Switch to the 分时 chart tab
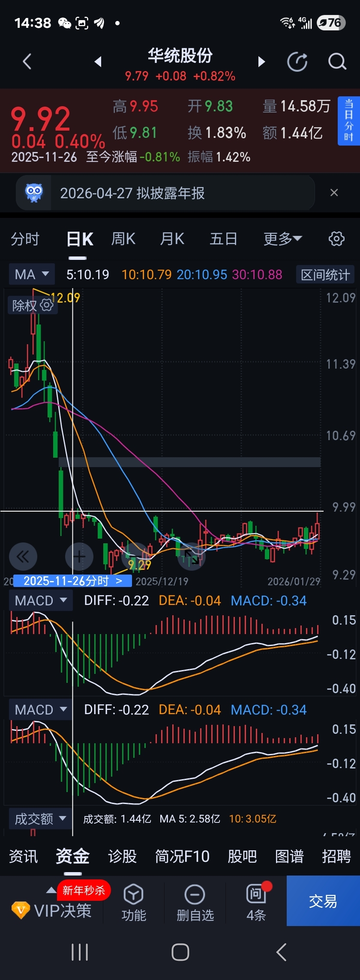This screenshot has width=360, height=980. click(x=25, y=238)
